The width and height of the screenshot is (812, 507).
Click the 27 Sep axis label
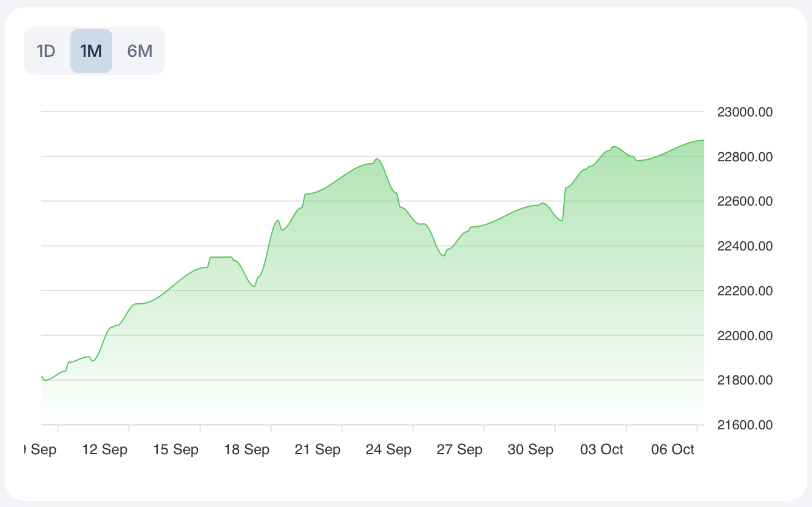(x=460, y=449)
